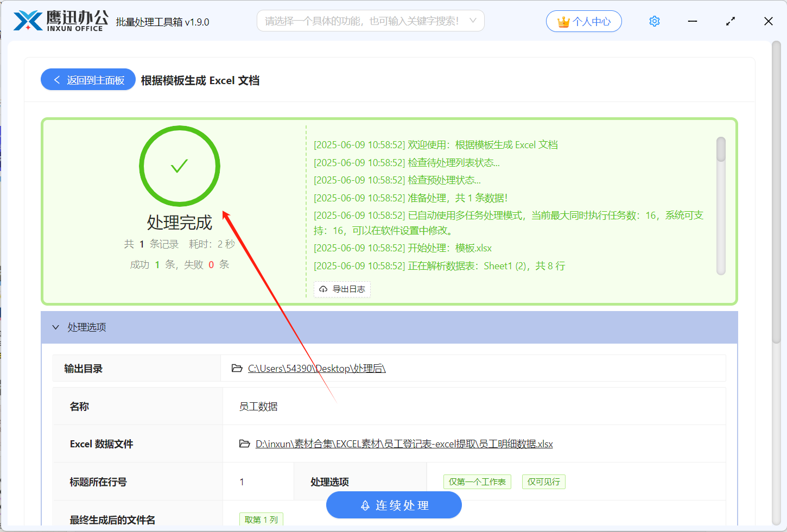
Task: Click into the function search input field
Action: (x=361, y=21)
